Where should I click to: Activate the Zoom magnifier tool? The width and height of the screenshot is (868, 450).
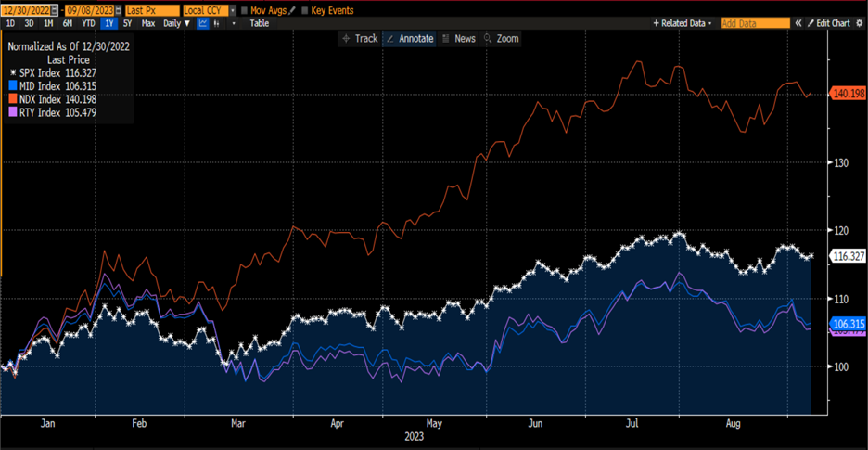coord(501,38)
